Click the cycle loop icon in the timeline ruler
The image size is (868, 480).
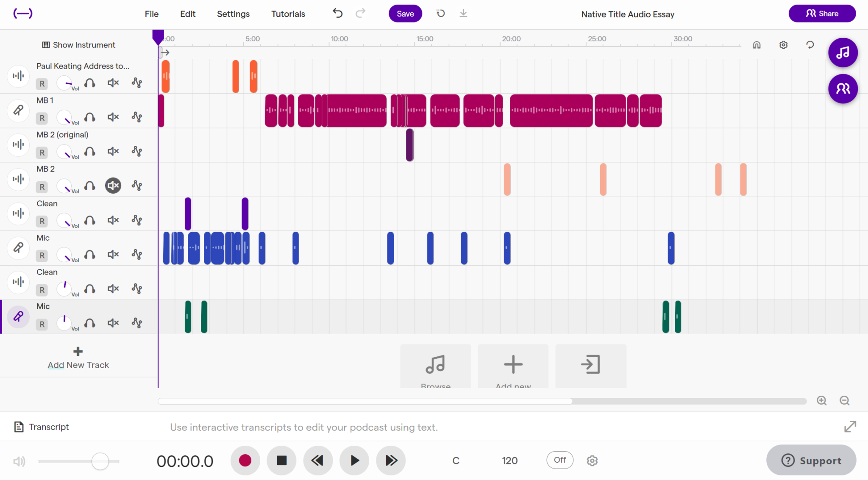coord(810,45)
